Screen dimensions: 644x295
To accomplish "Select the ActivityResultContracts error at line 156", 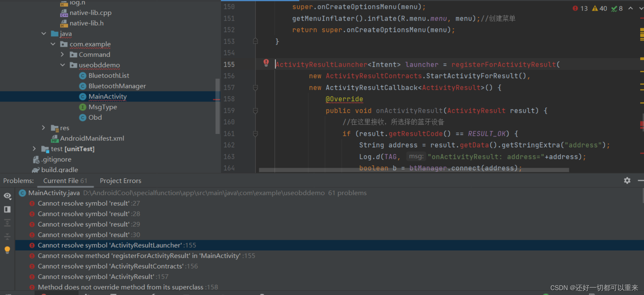I will (x=329, y=266).
